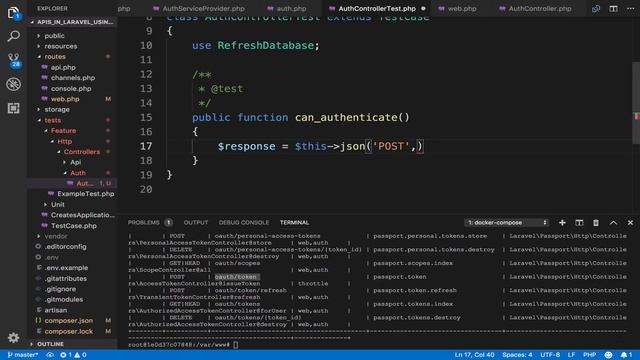Image resolution: width=640 pixels, height=360 pixels.
Task: Open the Search view icon
Action: click(x=13, y=36)
